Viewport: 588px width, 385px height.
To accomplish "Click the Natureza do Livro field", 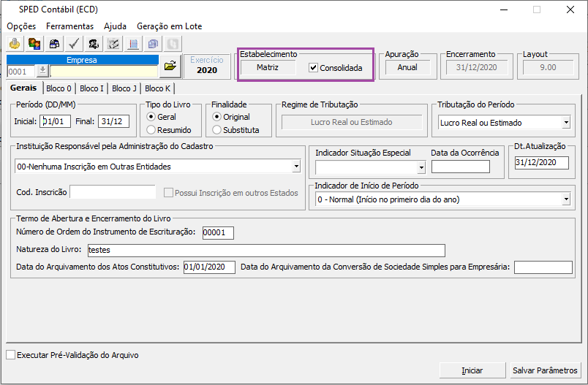I will (266, 250).
